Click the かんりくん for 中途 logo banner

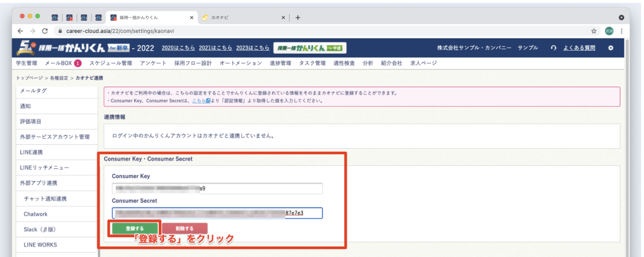pyautogui.click(x=310, y=48)
